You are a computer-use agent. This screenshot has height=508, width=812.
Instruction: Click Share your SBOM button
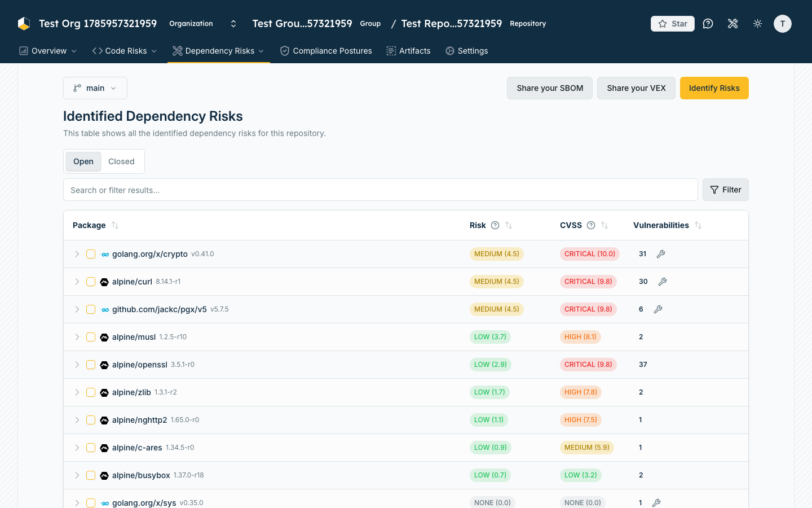550,88
